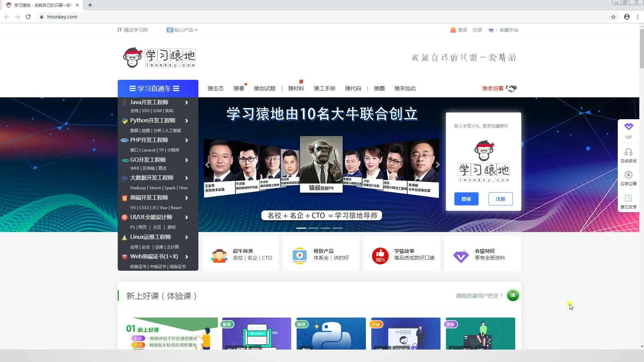Click the next-slide arrow on the banner
644x362 pixels.
(438, 165)
